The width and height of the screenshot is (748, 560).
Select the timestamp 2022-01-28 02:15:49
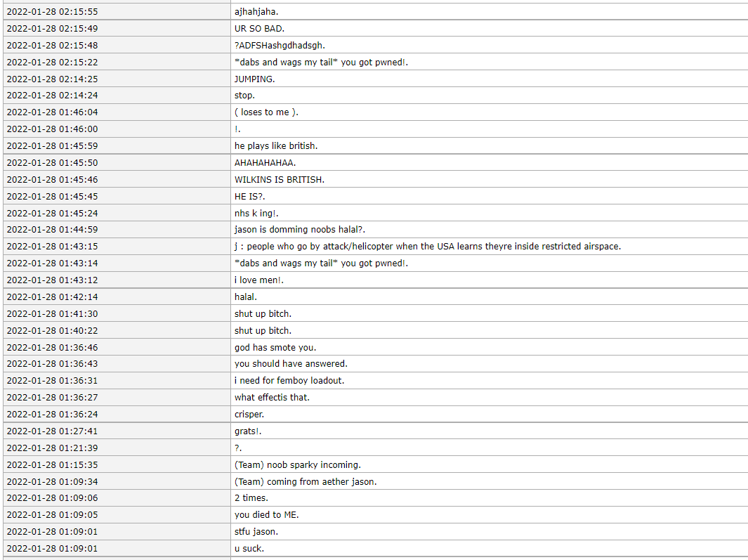52,29
